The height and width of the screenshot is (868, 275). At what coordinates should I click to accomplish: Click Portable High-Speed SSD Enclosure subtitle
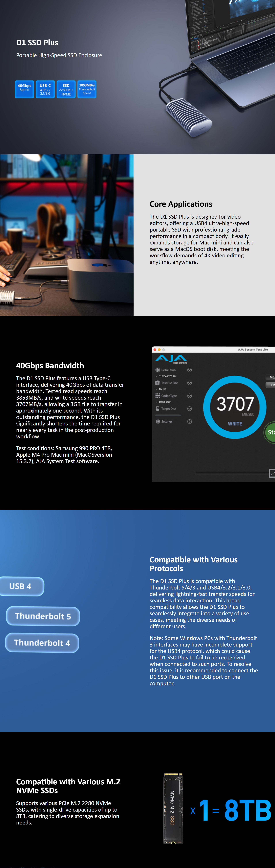(x=59, y=55)
